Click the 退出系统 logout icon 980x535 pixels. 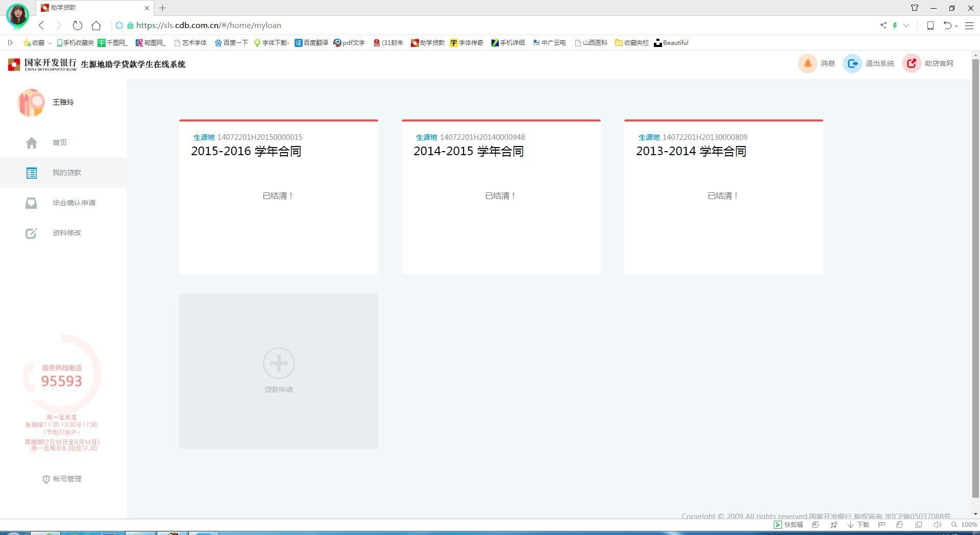click(x=852, y=64)
